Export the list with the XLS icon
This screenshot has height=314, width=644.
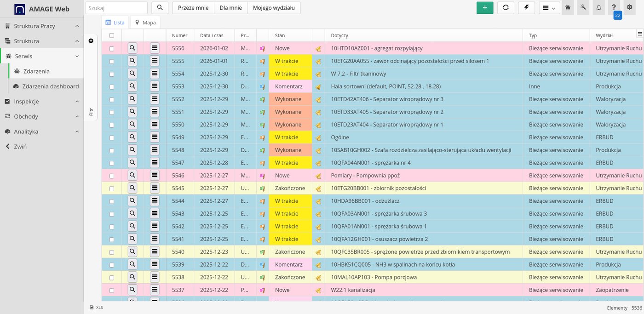[x=96, y=308]
